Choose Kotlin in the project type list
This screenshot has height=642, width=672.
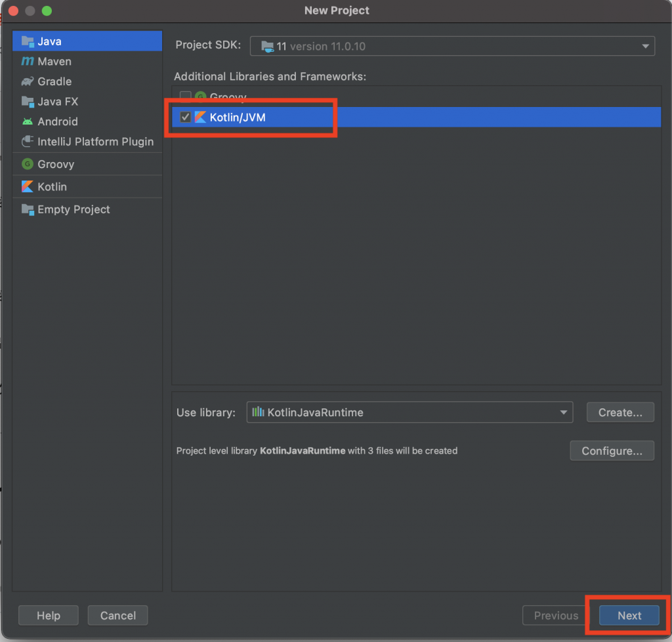tap(87, 186)
